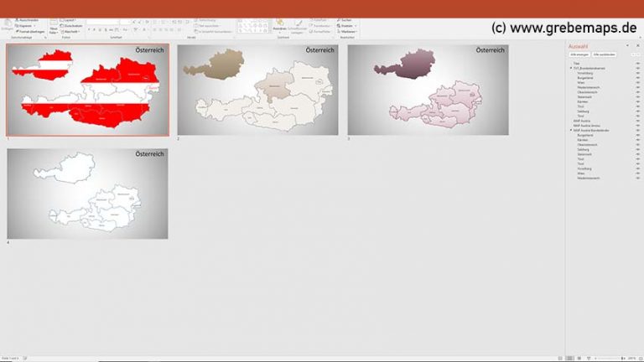Add a Neue Folie slide
Image resolution: width=644 pixels, height=362 pixels.
(54, 26)
